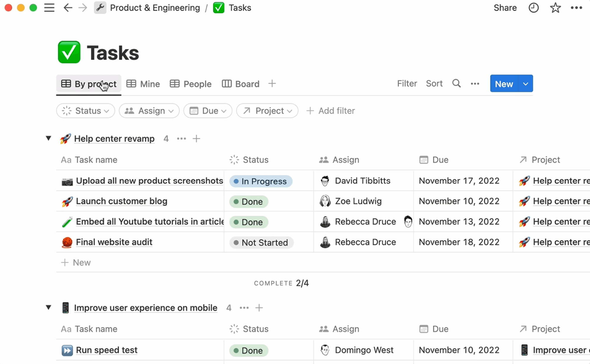
Task: Create a task with the New button
Action: point(504,83)
